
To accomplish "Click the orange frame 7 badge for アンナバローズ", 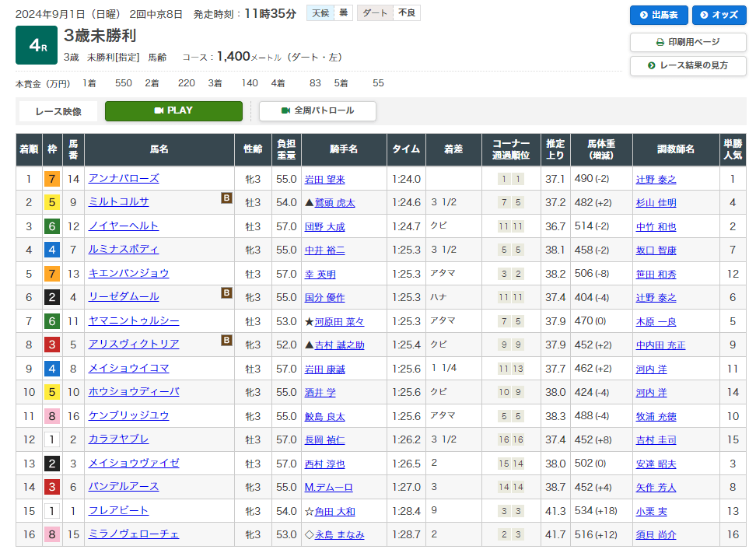I will point(52,179).
